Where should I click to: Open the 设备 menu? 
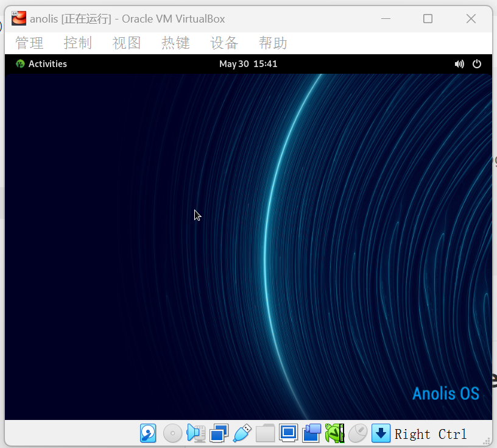(224, 43)
